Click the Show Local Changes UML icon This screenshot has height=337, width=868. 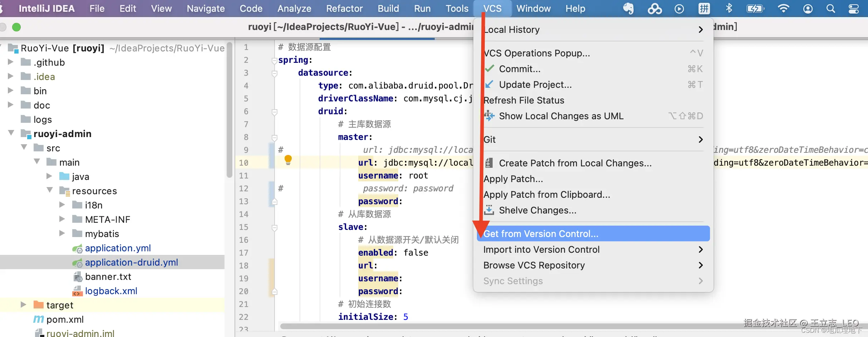point(489,116)
